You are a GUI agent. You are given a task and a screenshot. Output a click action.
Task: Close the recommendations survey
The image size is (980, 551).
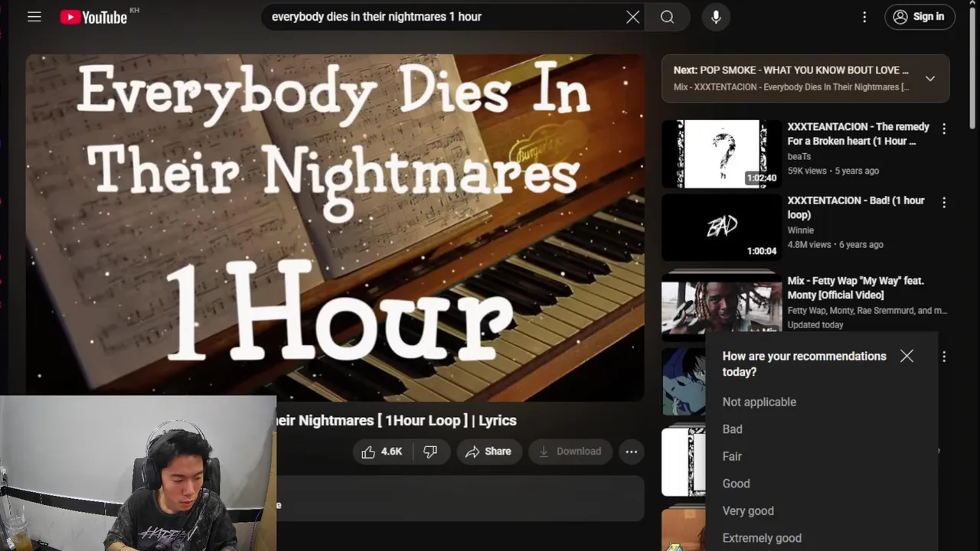[906, 356]
